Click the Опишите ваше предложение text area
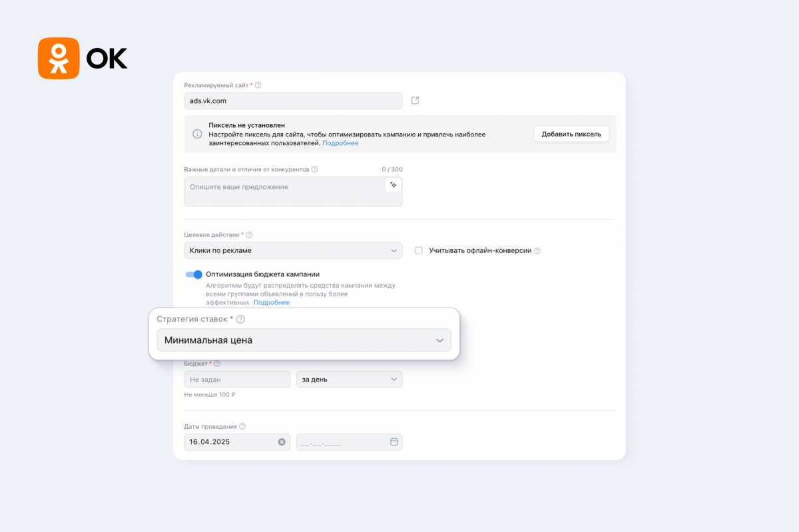Viewport: 799px width, 532px height. tap(293, 192)
